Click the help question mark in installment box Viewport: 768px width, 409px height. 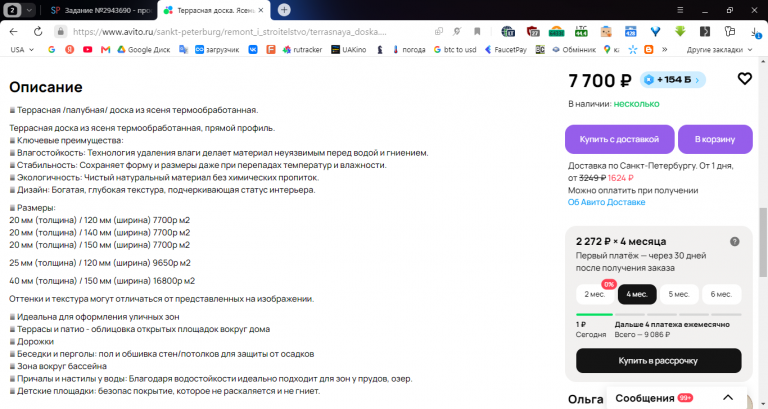(x=734, y=241)
